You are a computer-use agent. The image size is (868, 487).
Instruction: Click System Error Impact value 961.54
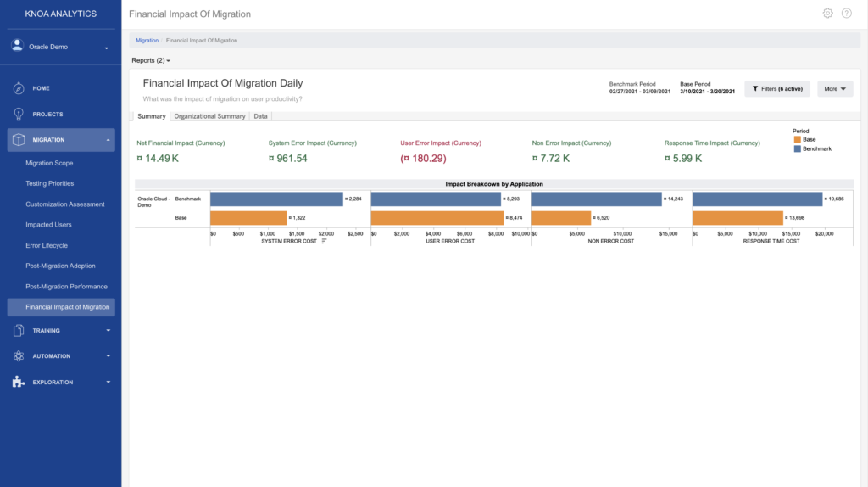tap(288, 159)
